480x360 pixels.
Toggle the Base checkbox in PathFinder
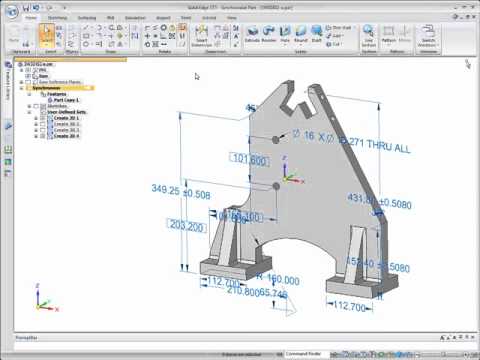28,76
